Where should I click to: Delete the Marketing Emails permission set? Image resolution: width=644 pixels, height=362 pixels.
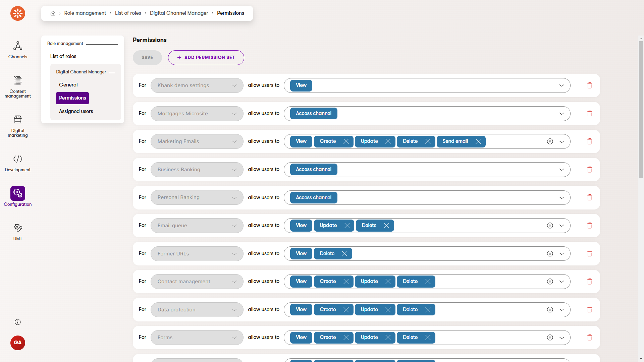tap(589, 141)
